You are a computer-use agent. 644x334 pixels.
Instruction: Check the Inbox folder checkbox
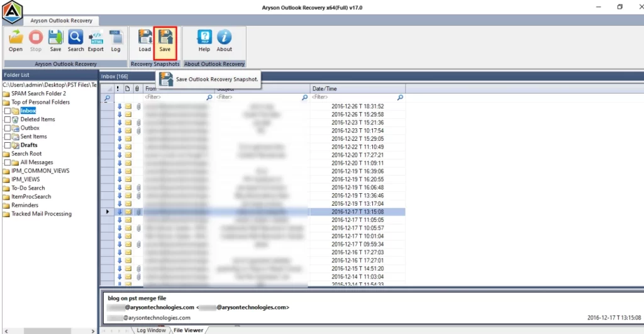pyautogui.click(x=8, y=111)
